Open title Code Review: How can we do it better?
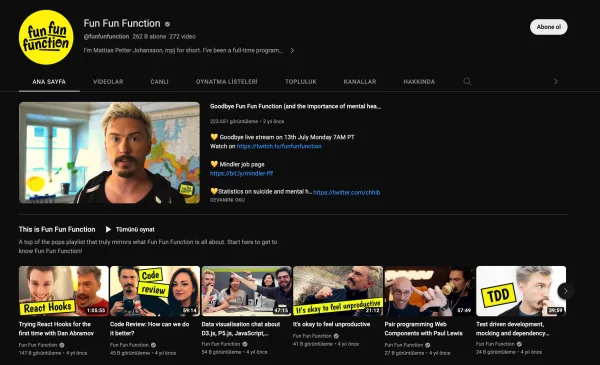Screen dimensions: 600x365 pos(149,329)
